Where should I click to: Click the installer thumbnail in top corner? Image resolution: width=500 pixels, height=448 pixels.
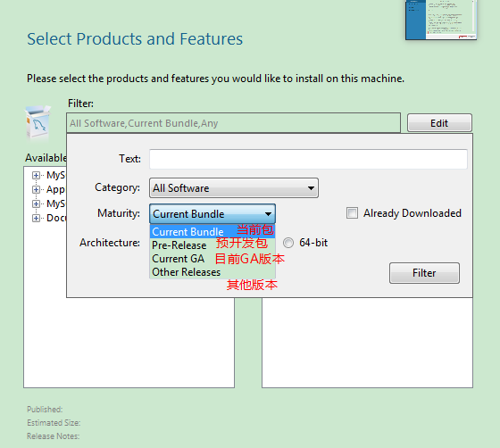(x=441, y=20)
